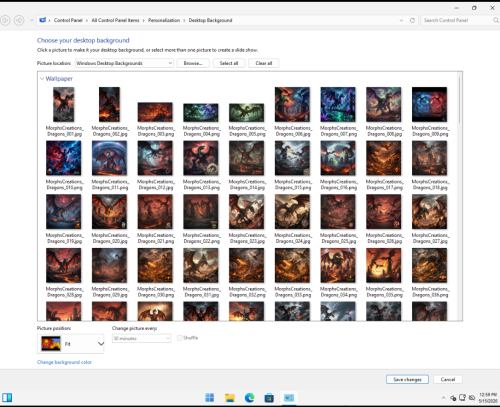Image resolution: width=500 pixels, height=407 pixels.
Task: Select wallpaper Dragons_013.png
Action: (201, 158)
